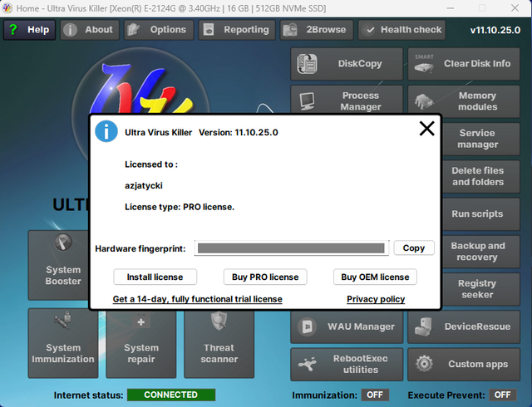
Task: Click the v11.10.25.0 version label
Action: (495, 30)
